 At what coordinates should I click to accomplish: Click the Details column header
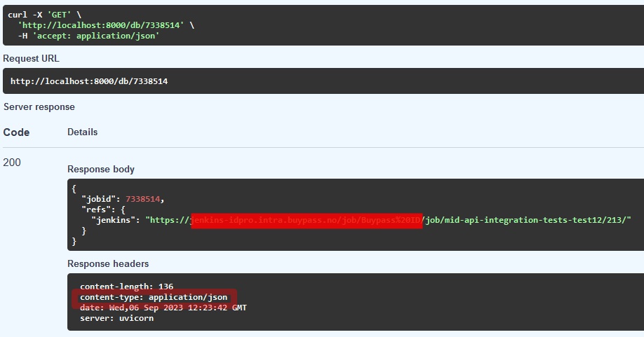(x=82, y=132)
